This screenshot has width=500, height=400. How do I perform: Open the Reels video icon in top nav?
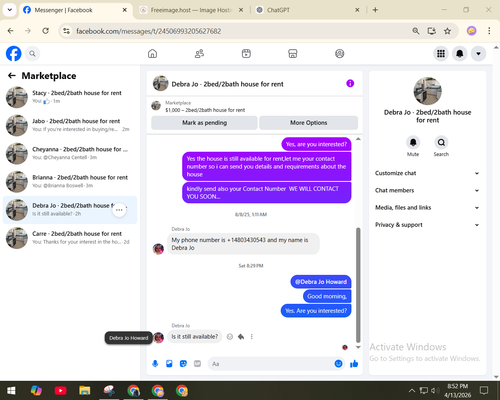246,54
